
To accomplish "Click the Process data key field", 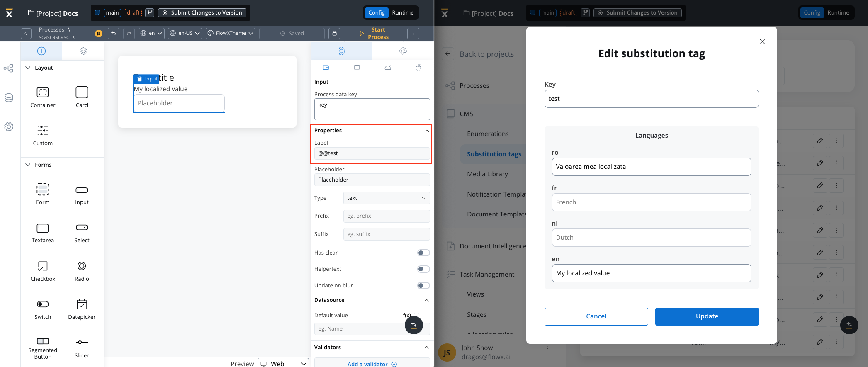I will coord(372,109).
